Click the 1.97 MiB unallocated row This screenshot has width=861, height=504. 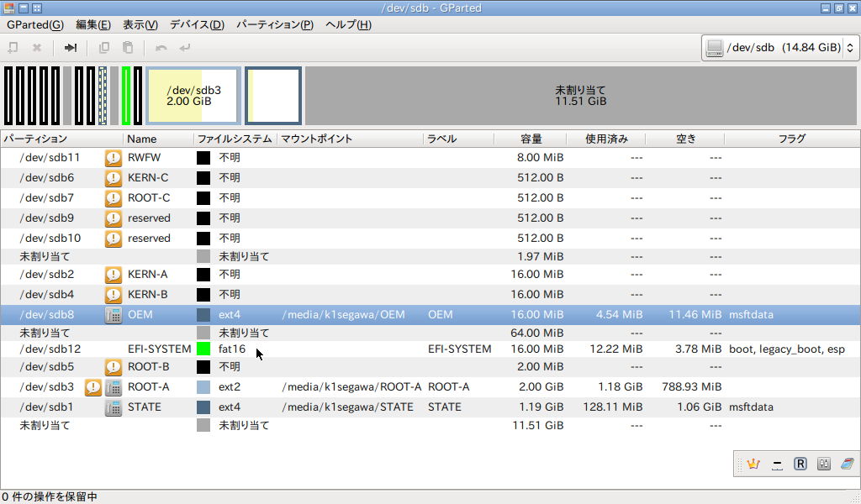[430, 257]
